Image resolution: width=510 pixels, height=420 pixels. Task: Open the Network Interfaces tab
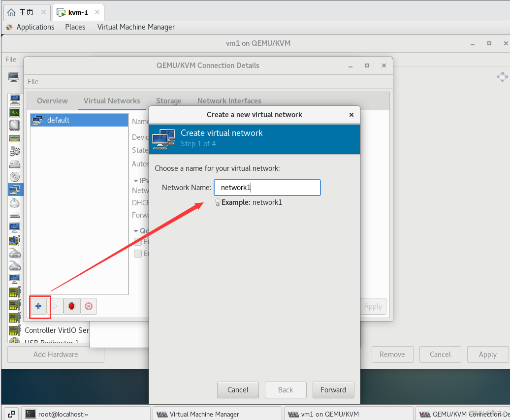[229, 101]
